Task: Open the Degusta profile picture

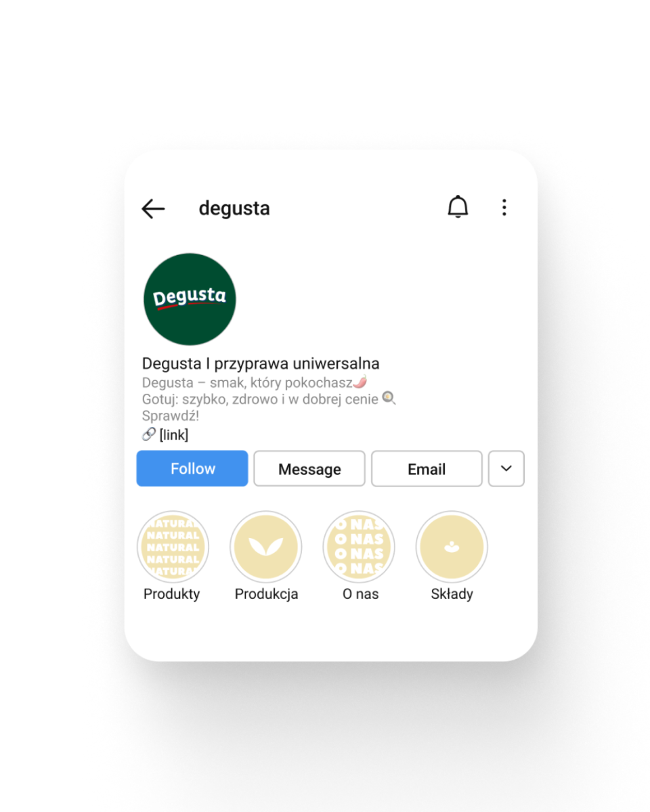Action: 190,299
